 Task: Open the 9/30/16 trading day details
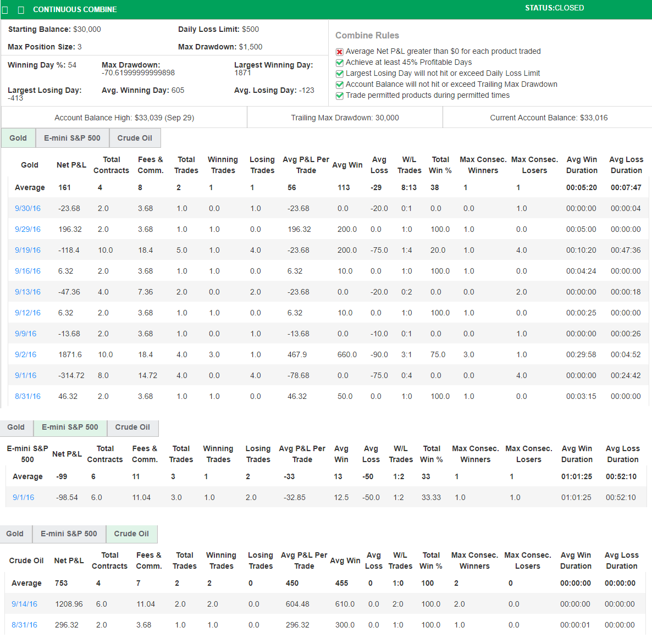point(27,208)
